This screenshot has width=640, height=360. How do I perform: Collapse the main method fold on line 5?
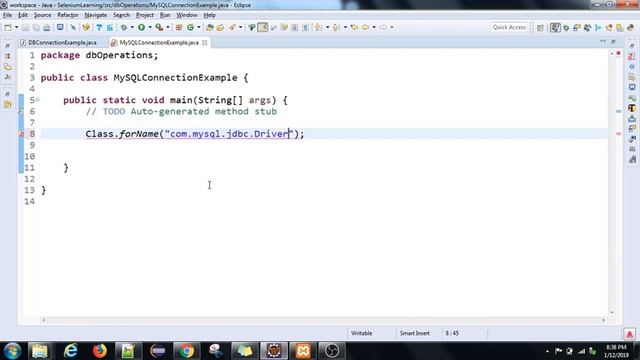(37, 100)
